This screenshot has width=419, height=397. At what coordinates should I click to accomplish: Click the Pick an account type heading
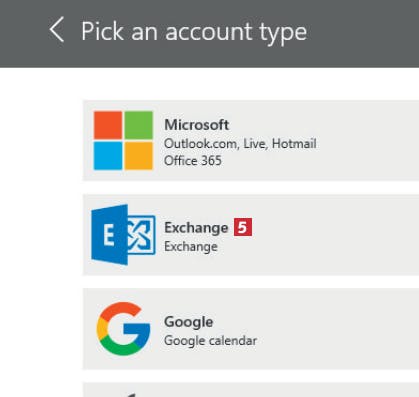[x=194, y=32]
